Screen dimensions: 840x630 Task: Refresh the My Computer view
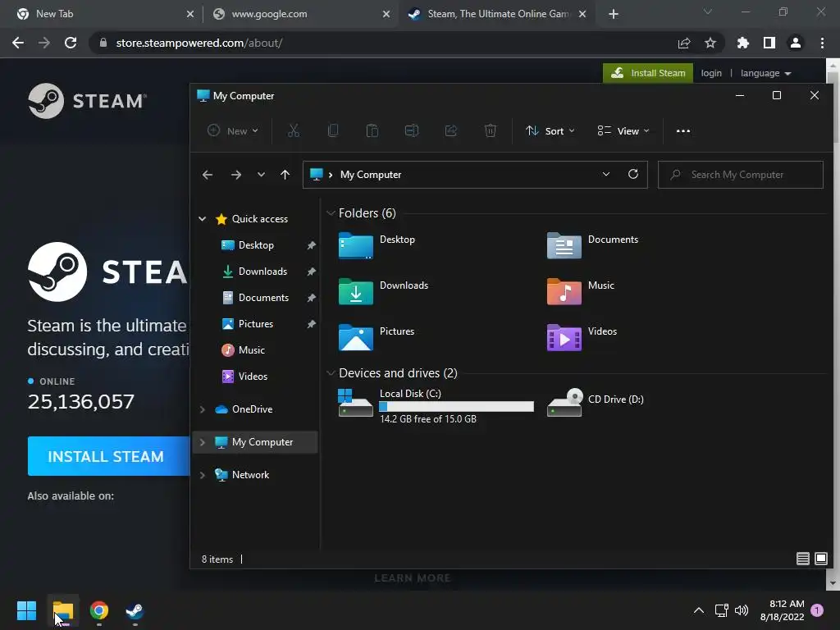coord(633,174)
